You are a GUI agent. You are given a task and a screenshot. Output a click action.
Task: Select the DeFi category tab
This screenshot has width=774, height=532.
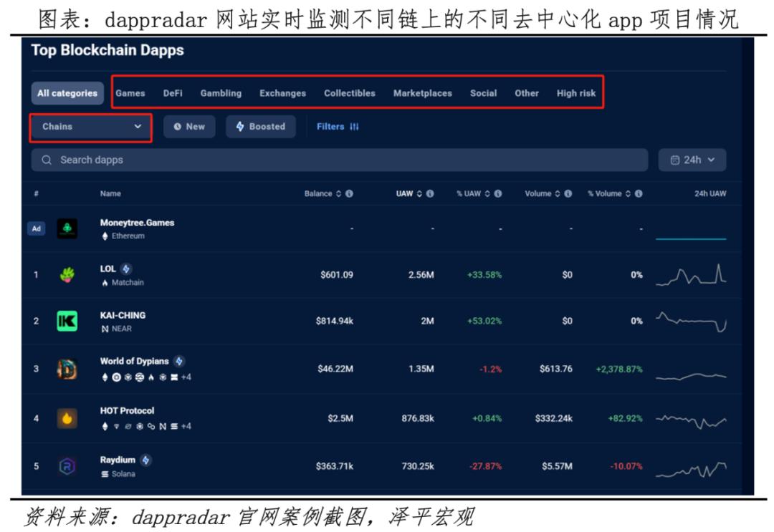(x=172, y=93)
